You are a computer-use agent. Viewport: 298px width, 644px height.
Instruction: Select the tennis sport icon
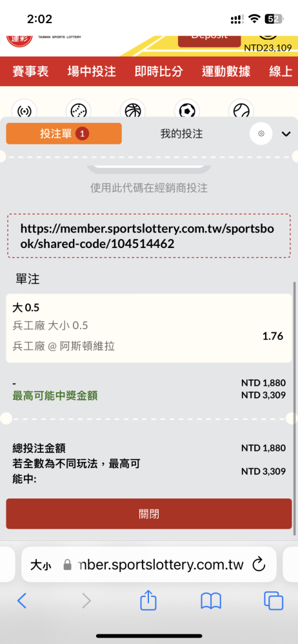coord(241,110)
